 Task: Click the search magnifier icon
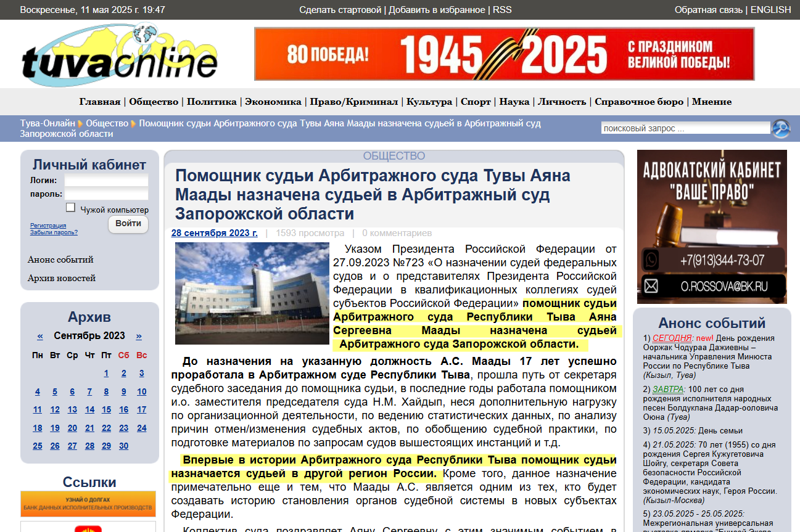coord(780,129)
